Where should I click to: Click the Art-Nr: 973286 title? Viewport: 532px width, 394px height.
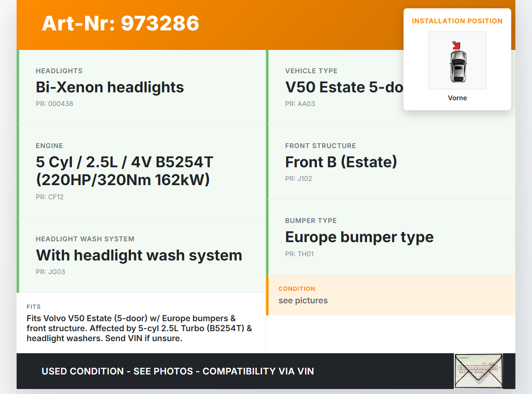(121, 23)
